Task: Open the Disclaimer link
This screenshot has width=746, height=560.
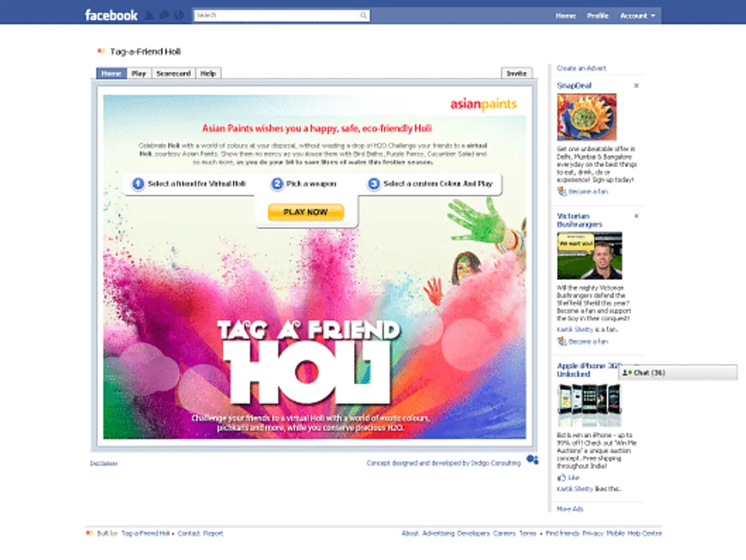Action: coord(104,463)
